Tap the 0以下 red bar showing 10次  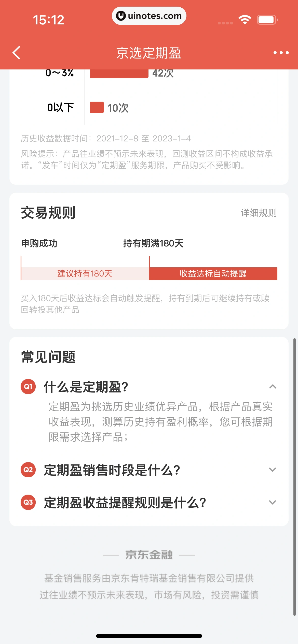click(97, 107)
